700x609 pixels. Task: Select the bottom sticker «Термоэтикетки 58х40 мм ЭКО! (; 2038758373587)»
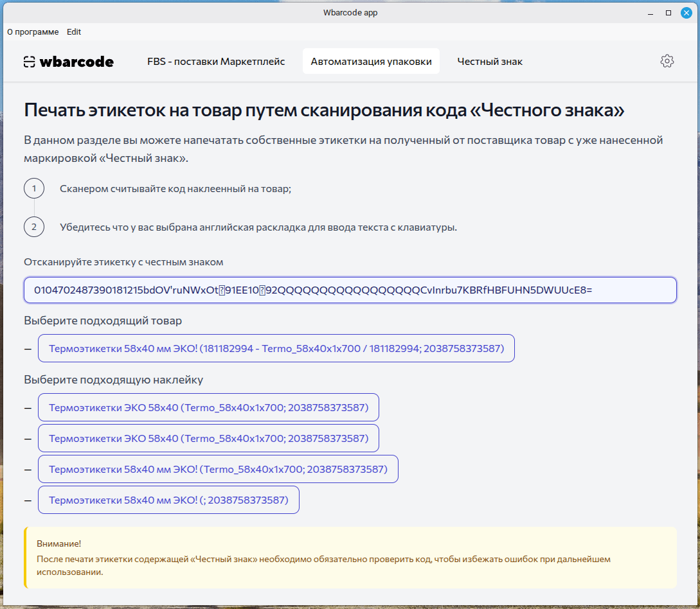(x=169, y=500)
